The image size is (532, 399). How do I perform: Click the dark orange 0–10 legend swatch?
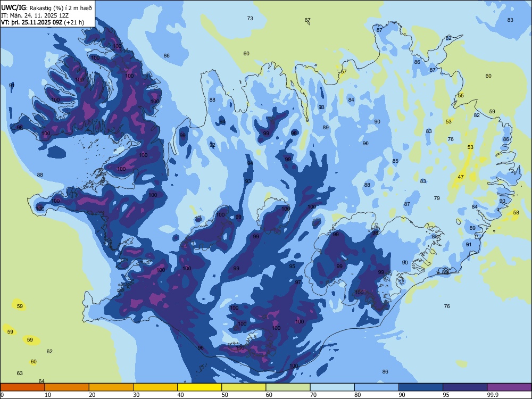[22, 387]
